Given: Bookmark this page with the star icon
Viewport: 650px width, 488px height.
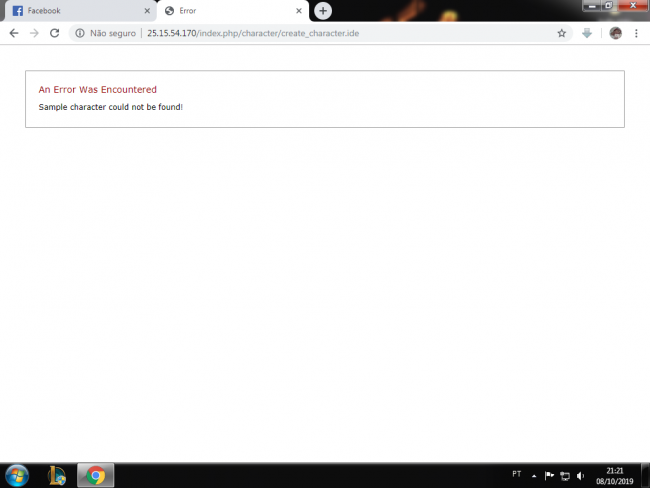Looking at the screenshot, I should point(562,33).
